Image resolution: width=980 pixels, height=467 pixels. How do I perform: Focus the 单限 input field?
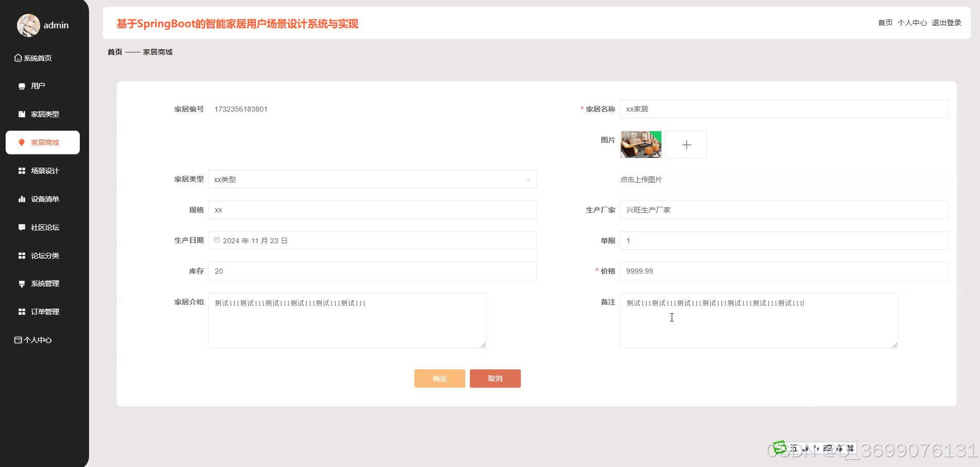(x=784, y=241)
